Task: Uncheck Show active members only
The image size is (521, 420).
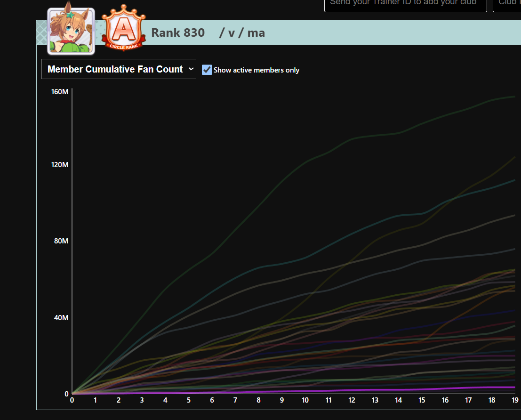Action: click(x=207, y=70)
